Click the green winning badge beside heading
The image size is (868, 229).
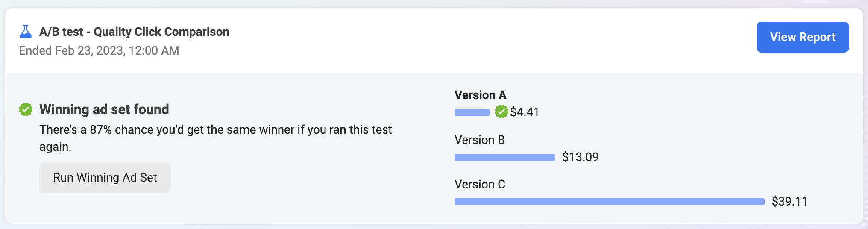[x=26, y=109]
